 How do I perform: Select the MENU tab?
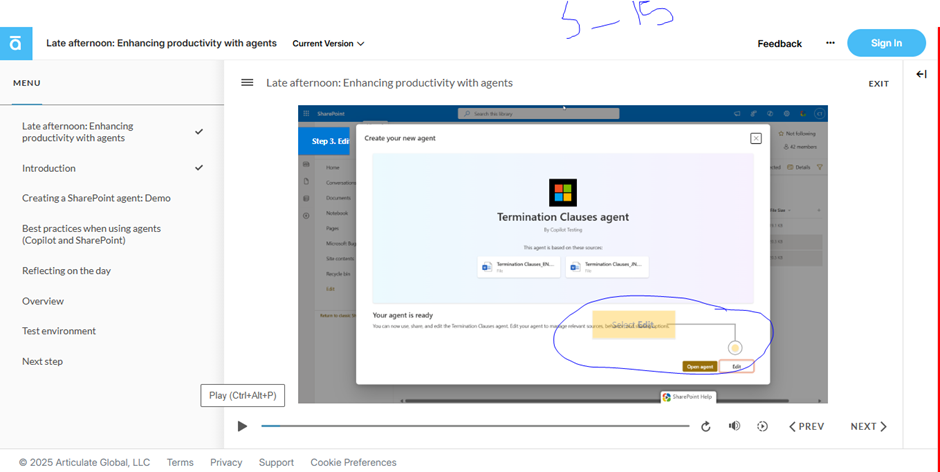coord(27,83)
